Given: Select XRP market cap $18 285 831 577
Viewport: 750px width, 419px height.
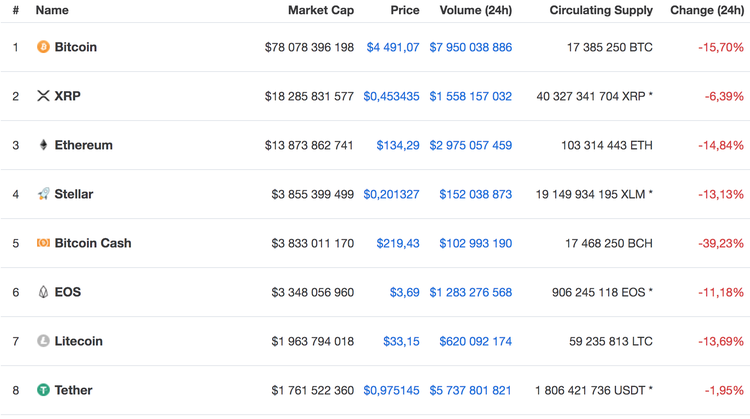Looking at the screenshot, I should [309, 96].
